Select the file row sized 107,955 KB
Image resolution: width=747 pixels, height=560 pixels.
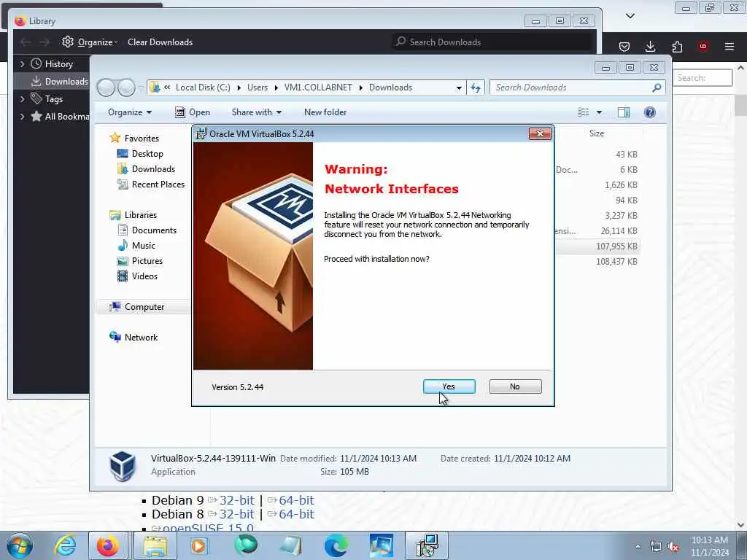597,246
